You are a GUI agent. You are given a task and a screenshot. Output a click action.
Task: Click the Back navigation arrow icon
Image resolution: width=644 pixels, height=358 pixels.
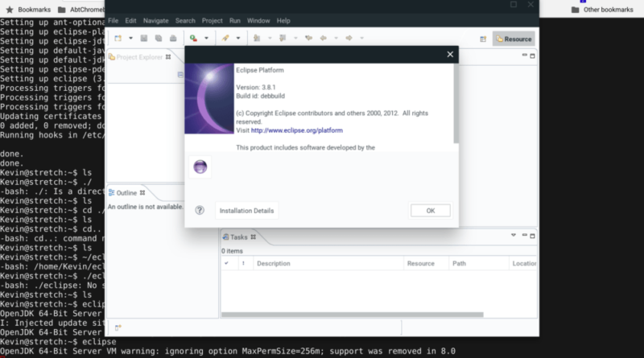324,38
